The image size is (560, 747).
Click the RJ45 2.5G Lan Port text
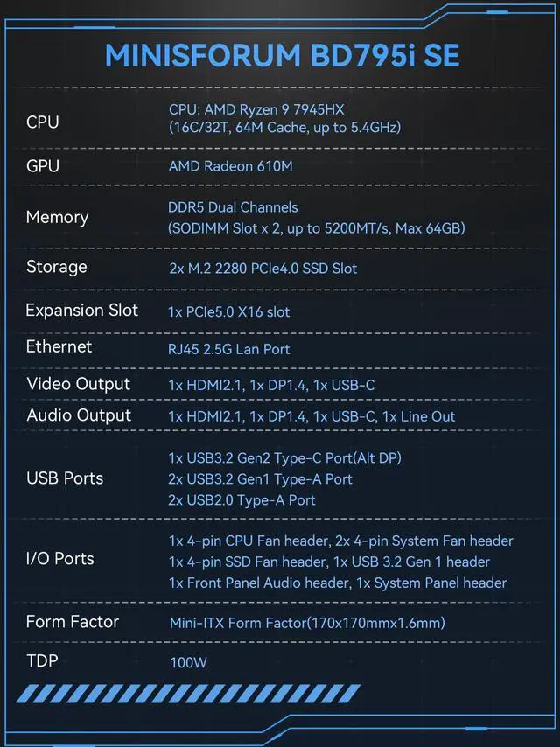click(229, 349)
